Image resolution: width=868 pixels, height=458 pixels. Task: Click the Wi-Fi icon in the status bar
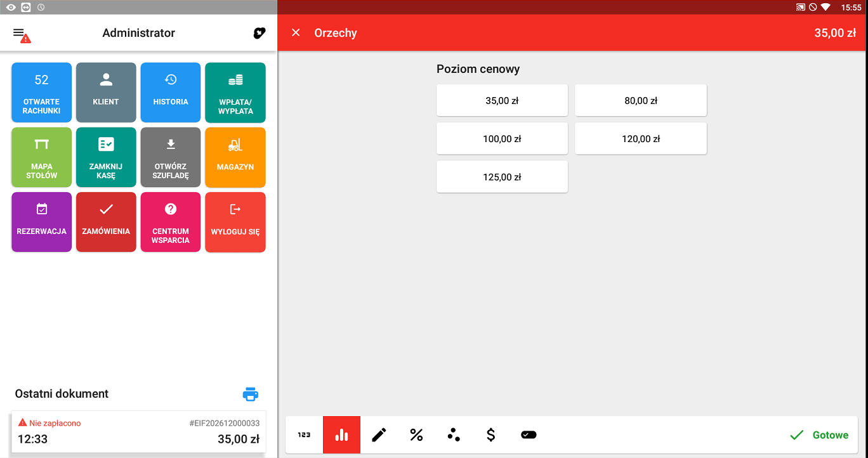click(825, 8)
